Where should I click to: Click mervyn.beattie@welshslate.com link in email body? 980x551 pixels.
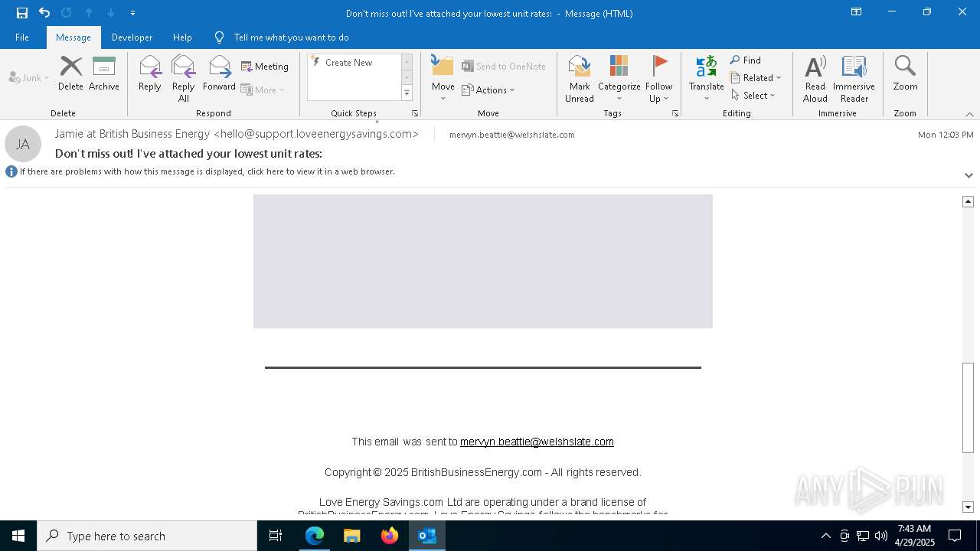[537, 442]
